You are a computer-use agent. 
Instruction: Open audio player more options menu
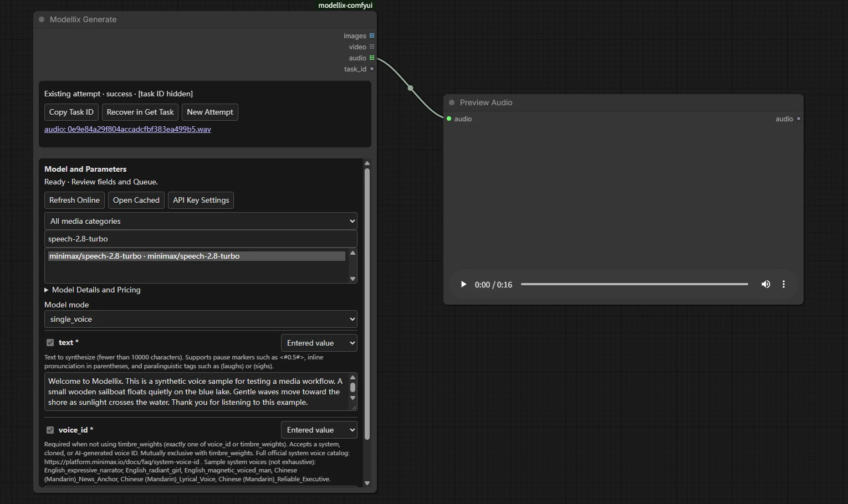pos(784,285)
